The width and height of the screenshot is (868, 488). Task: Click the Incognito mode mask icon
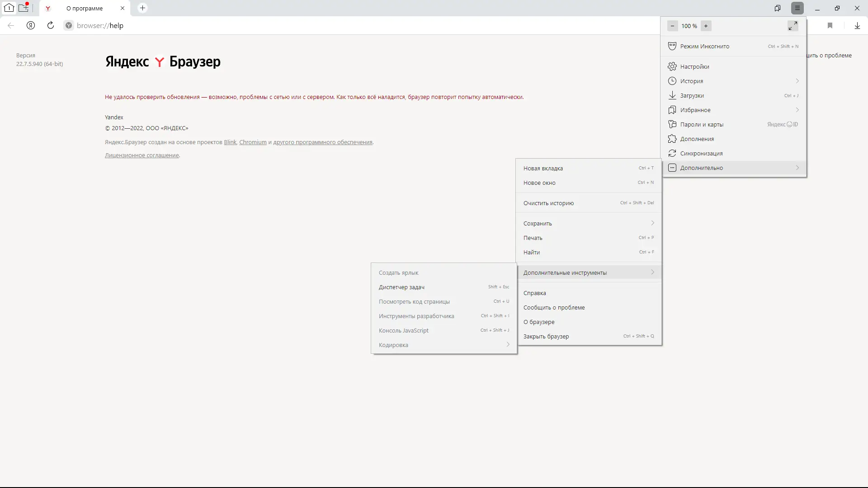pos(672,46)
